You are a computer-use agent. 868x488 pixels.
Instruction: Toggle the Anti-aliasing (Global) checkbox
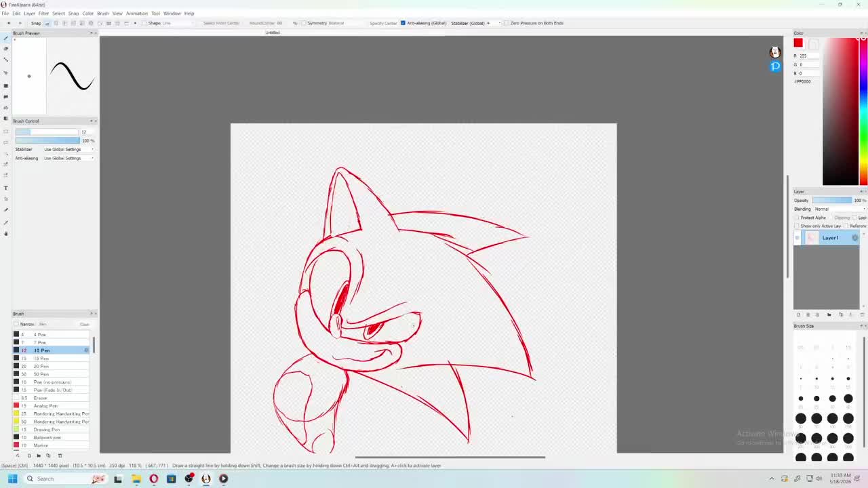tap(403, 23)
